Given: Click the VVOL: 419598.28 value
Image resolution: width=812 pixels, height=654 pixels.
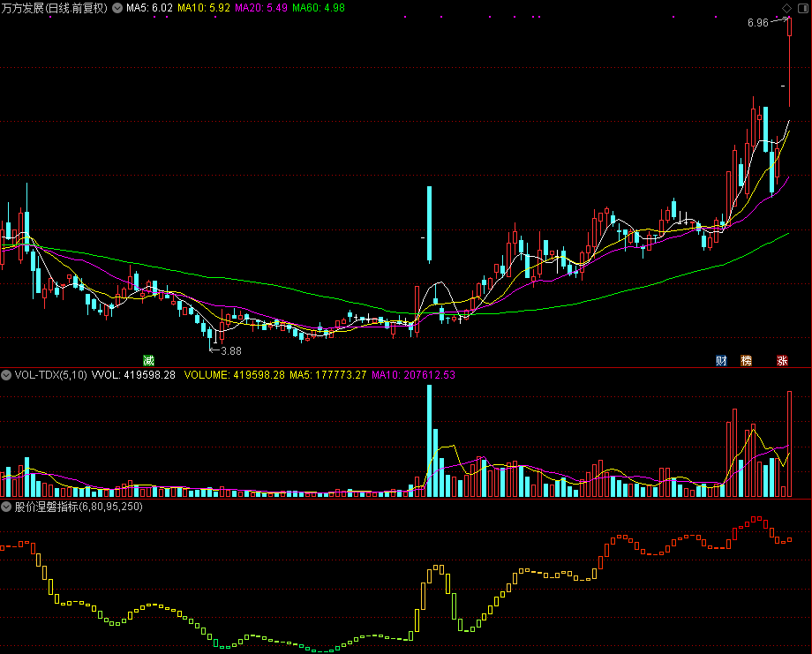Looking at the screenshot, I should tap(133, 375).
